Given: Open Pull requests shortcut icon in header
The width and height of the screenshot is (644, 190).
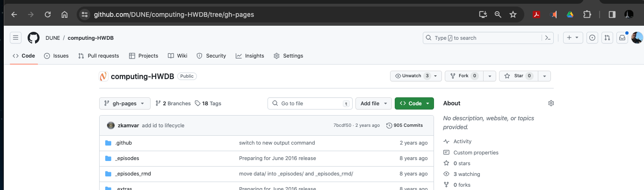Looking at the screenshot, I should (607, 38).
